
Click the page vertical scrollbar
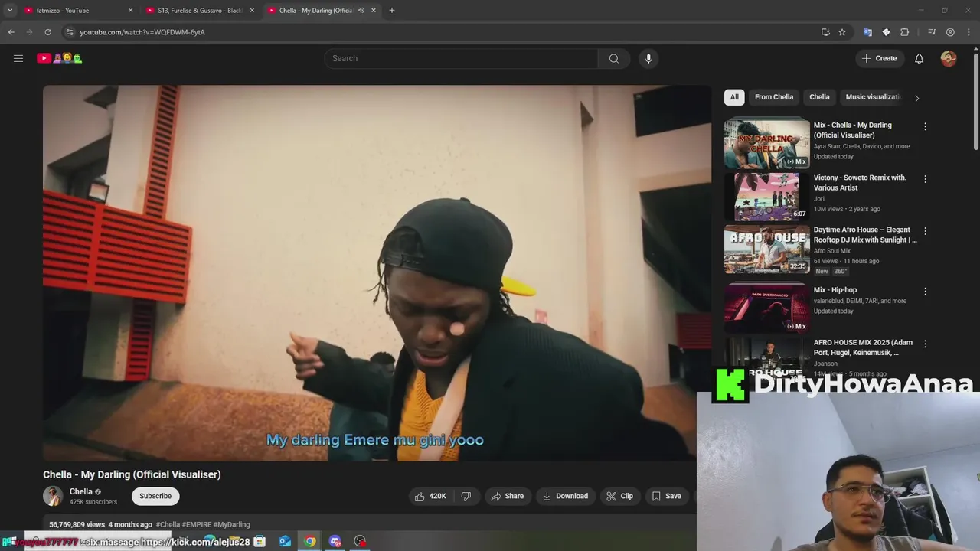click(x=975, y=99)
